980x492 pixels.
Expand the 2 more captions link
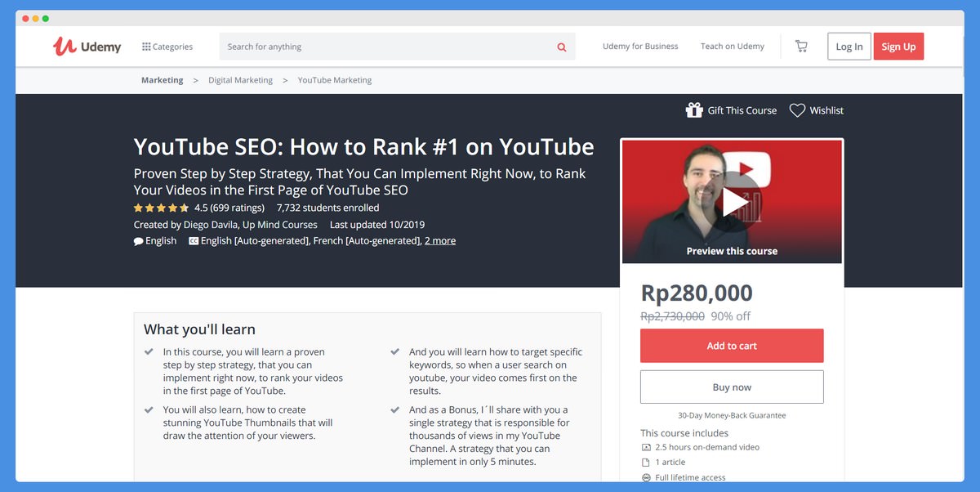(440, 240)
